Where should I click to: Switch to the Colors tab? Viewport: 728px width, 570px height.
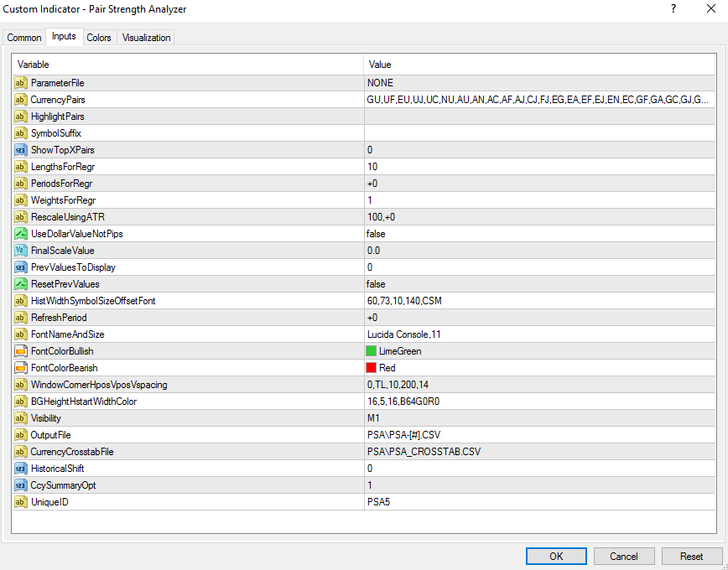tap(99, 38)
